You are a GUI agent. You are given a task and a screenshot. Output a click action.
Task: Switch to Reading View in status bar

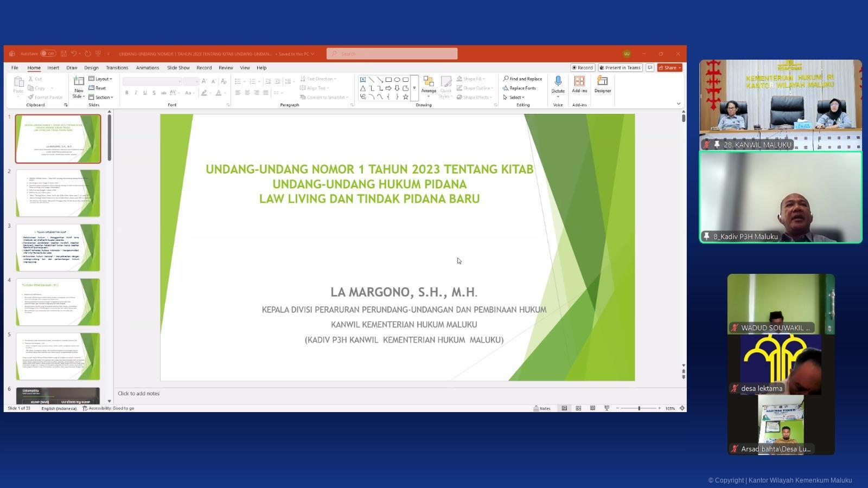point(592,408)
